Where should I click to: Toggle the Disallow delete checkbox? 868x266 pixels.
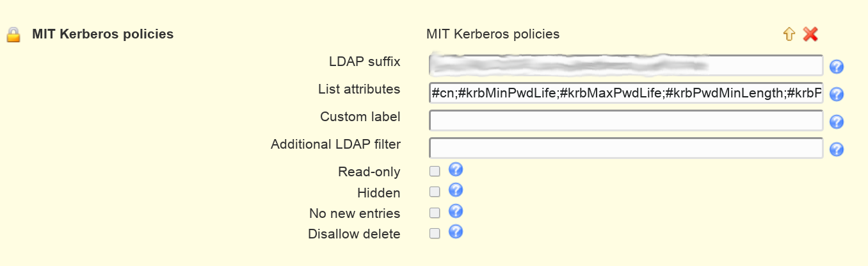[435, 233]
